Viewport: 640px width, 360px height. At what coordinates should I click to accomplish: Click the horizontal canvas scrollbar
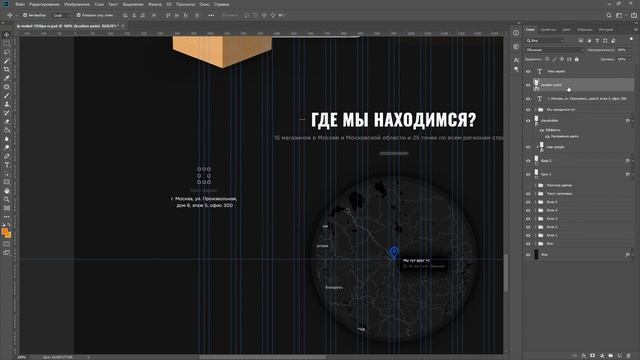click(262, 357)
